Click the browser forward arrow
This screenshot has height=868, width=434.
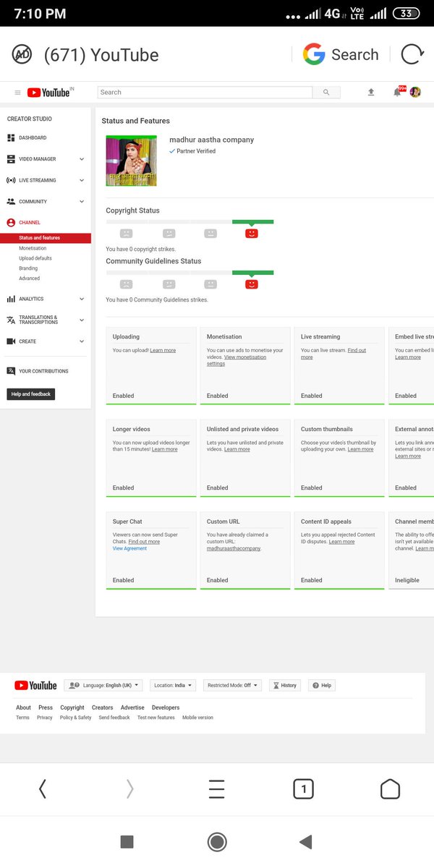click(x=130, y=788)
